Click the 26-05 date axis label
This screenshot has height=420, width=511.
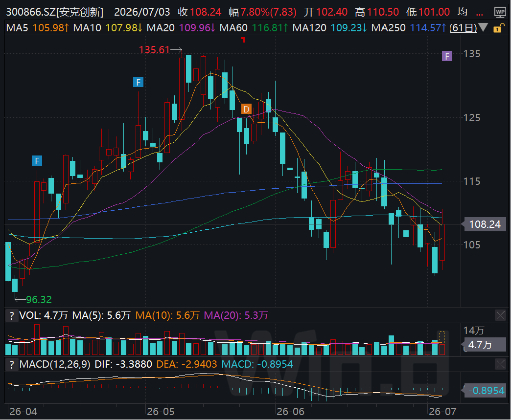(x=161, y=412)
